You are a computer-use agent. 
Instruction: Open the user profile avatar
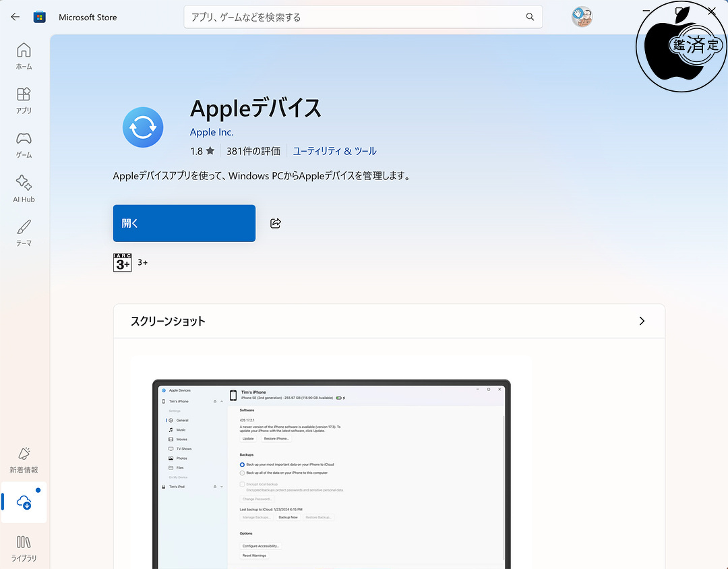point(582,17)
